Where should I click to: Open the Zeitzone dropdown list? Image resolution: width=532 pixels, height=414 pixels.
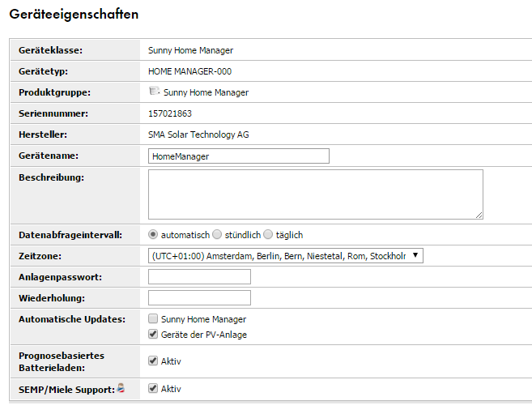[286, 256]
